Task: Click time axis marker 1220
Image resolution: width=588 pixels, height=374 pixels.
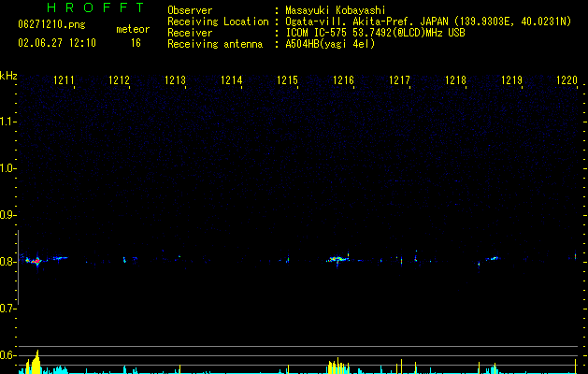Action: (567, 80)
